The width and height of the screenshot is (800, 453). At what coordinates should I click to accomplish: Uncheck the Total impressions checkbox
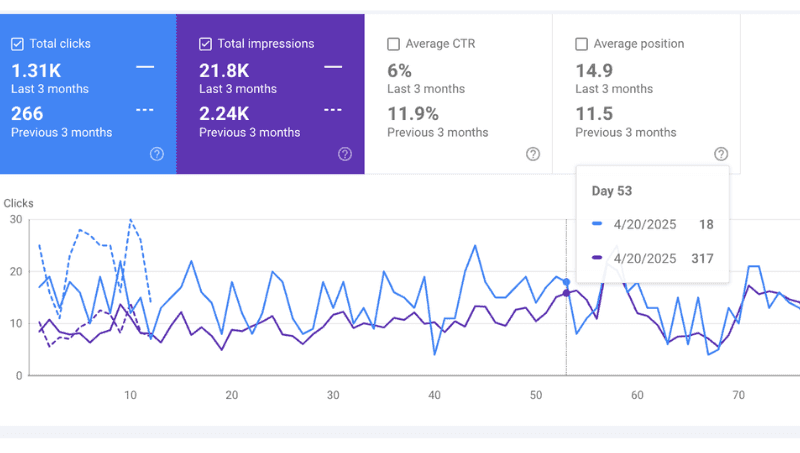tap(205, 44)
